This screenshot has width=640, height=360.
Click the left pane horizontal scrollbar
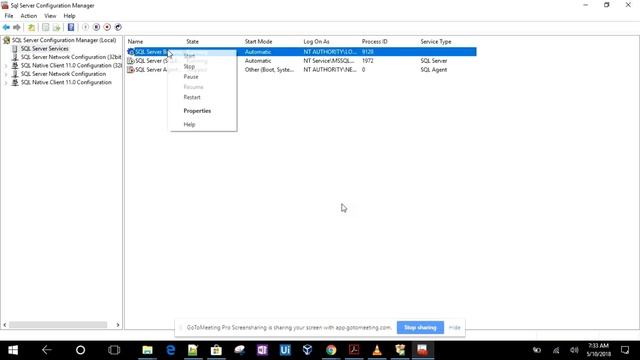[x=58, y=325]
